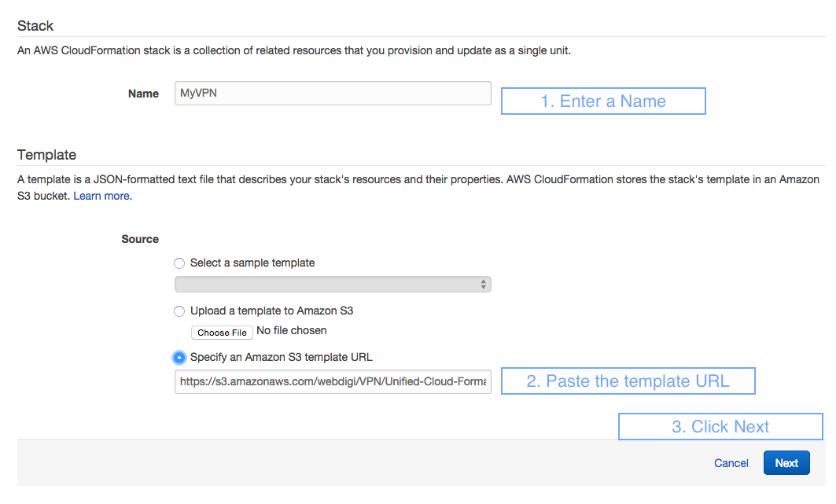Click the Cancel link

731,462
